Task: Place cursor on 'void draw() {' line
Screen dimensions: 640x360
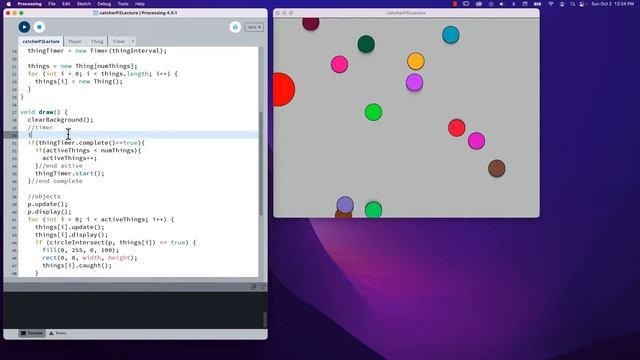Action: click(x=44, y=112)
